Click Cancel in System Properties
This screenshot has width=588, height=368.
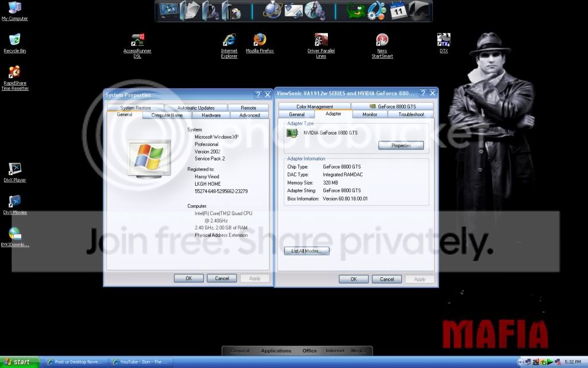tap(222, 278)
